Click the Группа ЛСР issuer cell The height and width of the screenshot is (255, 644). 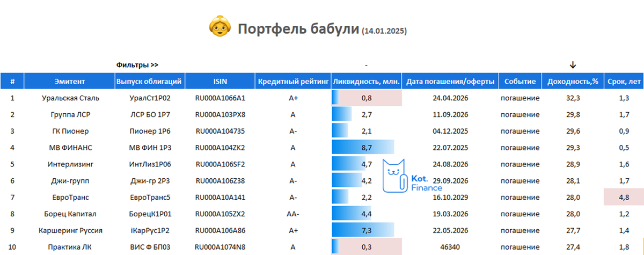coord(70,115)
